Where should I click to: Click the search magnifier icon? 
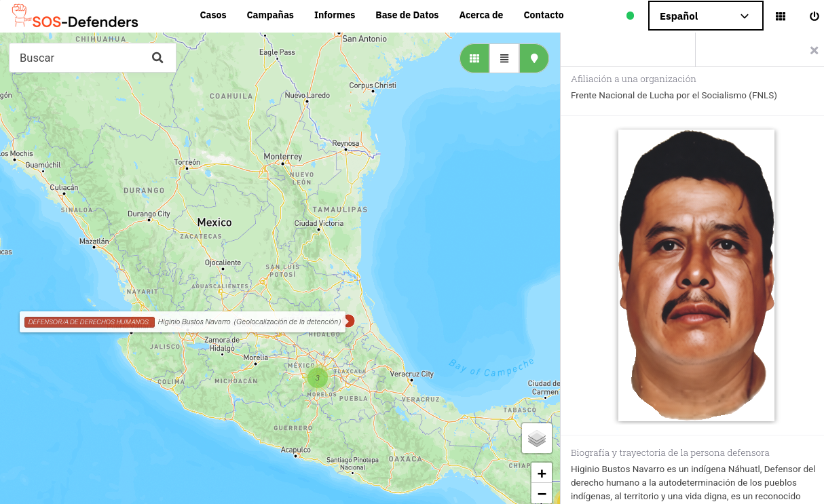click(157, 58)
